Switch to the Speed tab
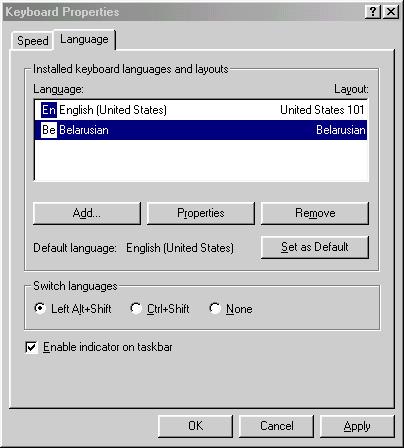Viewport: 404px width, 448px height. 32,41
